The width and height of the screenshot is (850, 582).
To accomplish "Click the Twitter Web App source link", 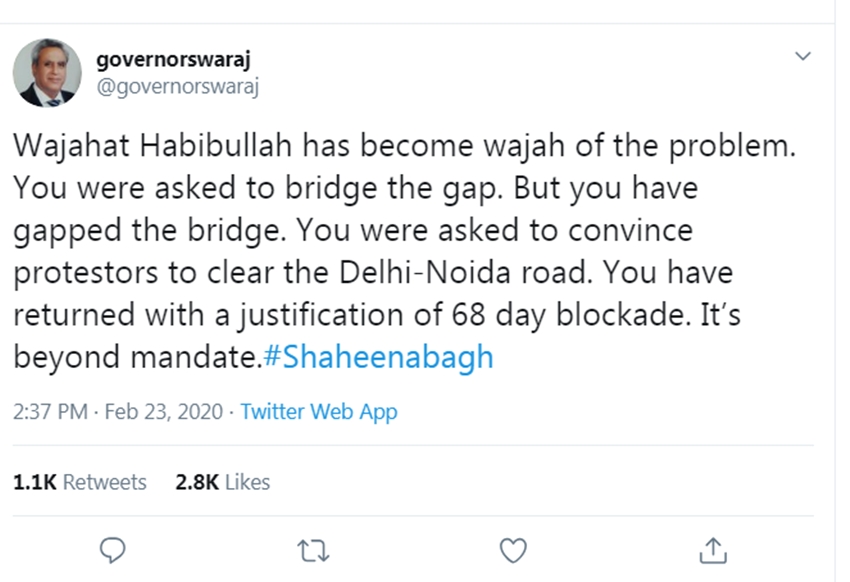I will click(x=319, y=411).
